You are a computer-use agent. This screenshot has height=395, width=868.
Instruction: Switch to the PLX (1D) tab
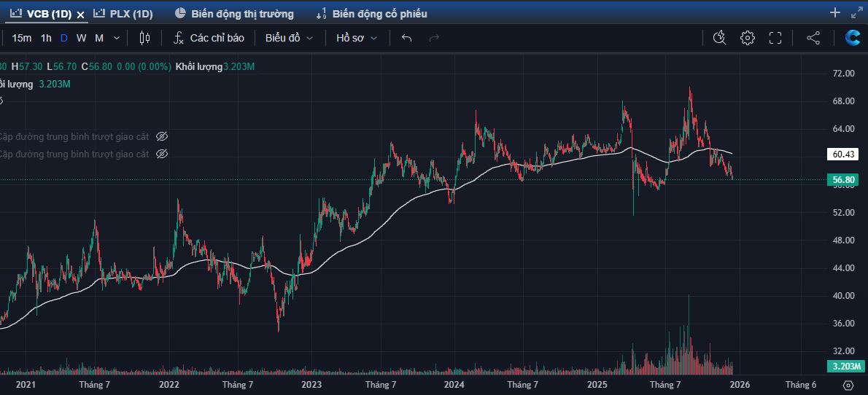pyautogui.click(x=124, y=14)
